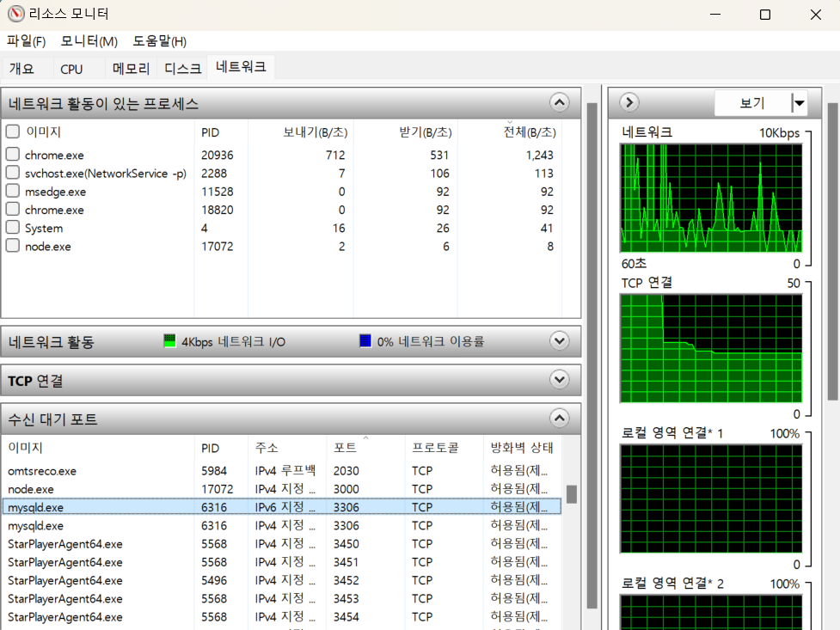This screenshot has width=840, height=630.
Task: Maximize the 리소스 모니터 window
Action: tap(765, 15)
